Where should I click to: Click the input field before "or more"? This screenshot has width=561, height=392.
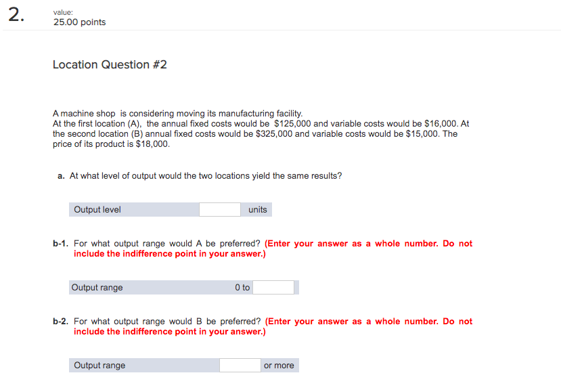[240, 365]
